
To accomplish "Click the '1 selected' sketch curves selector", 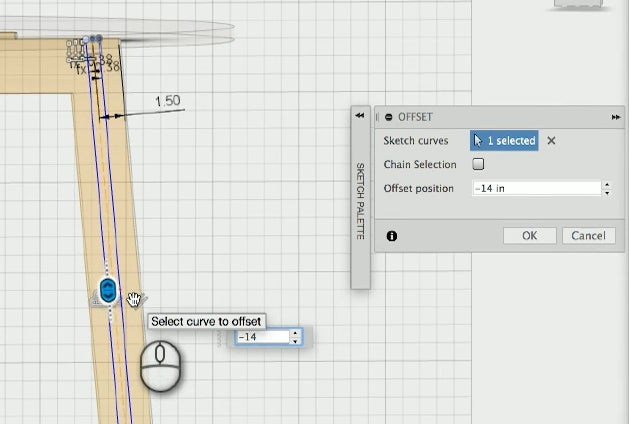I will click(504, 141).
